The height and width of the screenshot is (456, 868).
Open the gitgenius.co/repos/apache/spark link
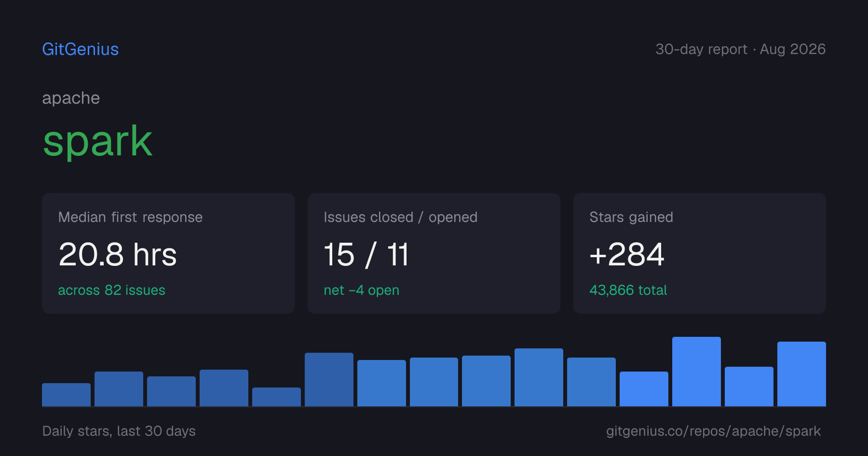tap(713, 431)
